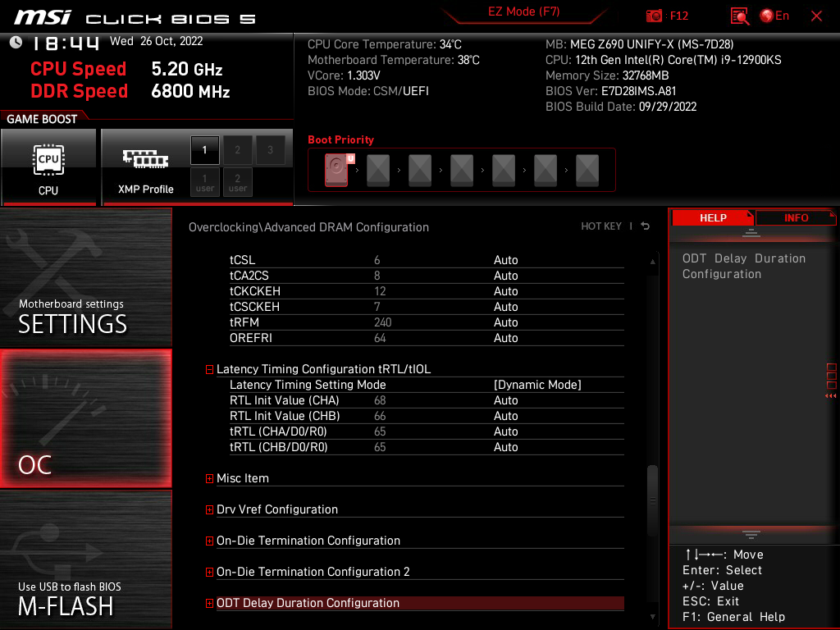840x630 pixels.
Task: Open the M-FLASH BIOS flashing section
Action: pos(85,559)
